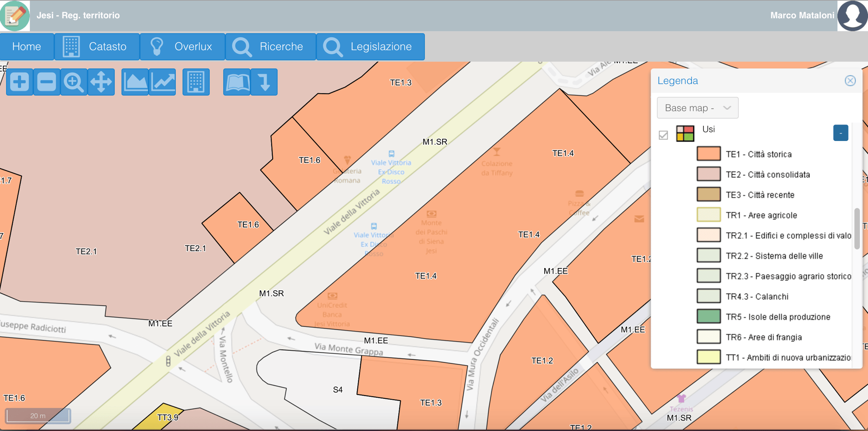Toggle the Usi layer checkbox
The image size is (868, 431).
click(x=663, y=135)
